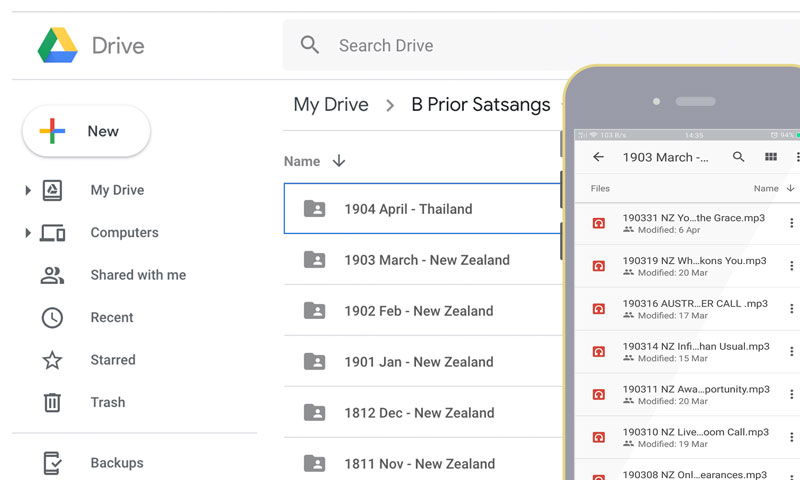Tap Name sort label in phone
This screenshot has width=800, height=480.
pyautogui.click(x=766, y=188)
